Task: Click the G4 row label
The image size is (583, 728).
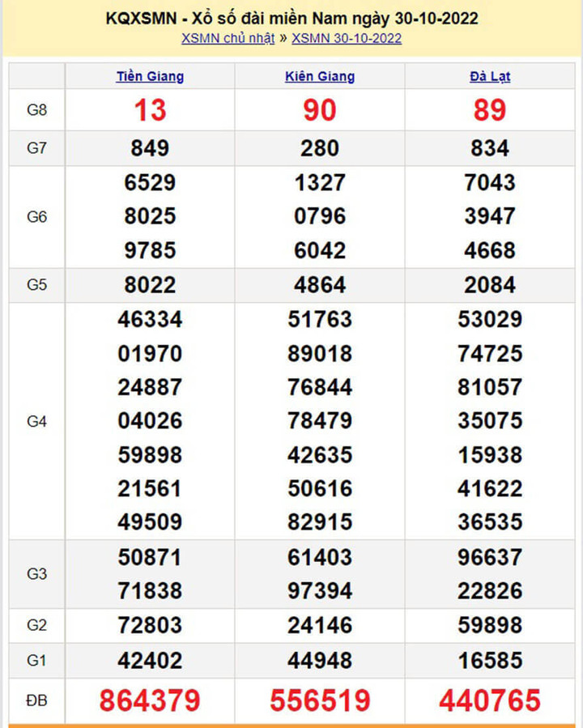Action: (37, 421)
